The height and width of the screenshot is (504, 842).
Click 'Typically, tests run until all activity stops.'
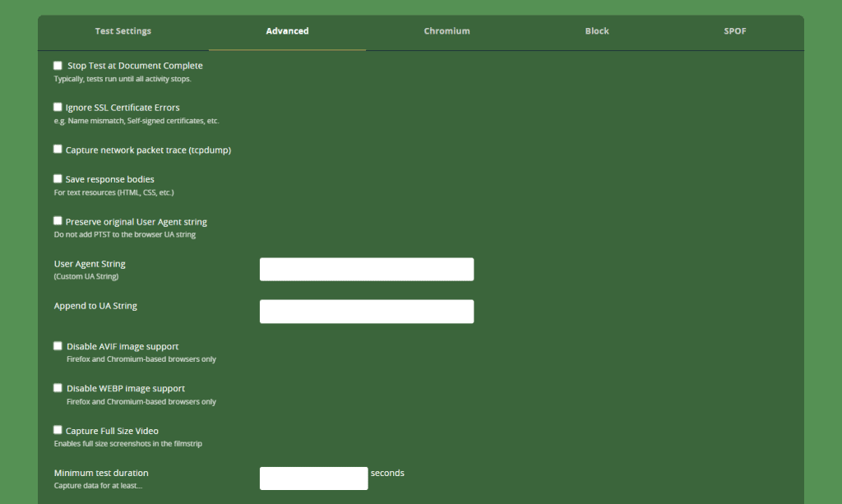pos(123,79)
